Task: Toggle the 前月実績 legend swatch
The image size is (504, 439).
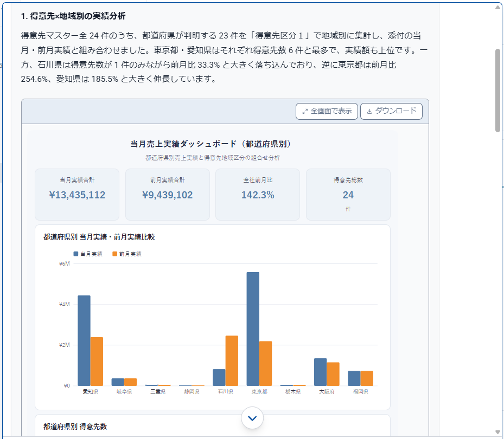Action: pyautogui.click(x=115, y=254)
